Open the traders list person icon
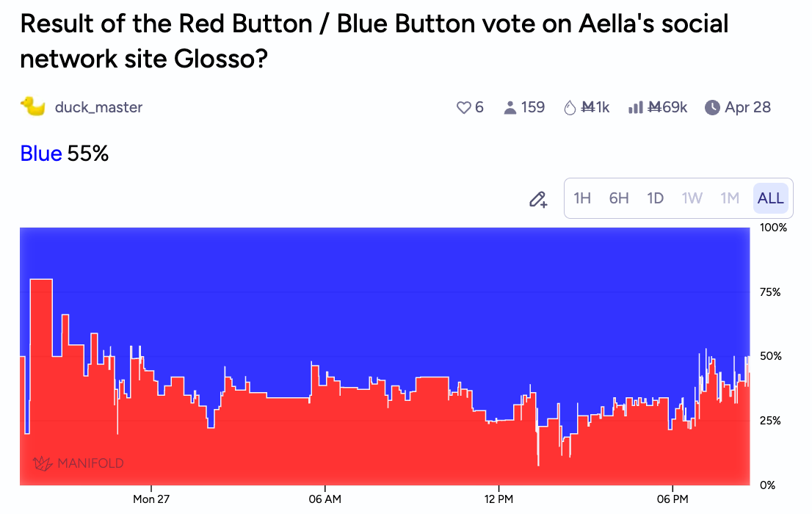The width and height of the screenshot is (812, 514). [510, 108]
